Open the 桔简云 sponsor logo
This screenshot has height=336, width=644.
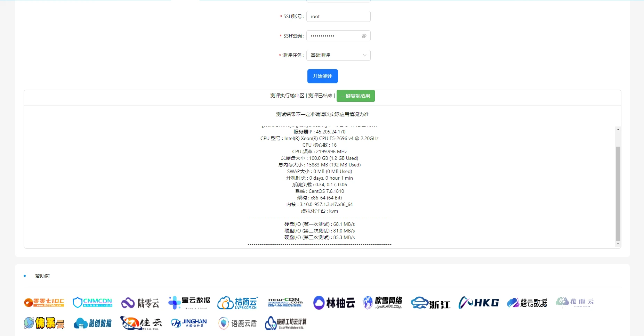pos(238,303)
